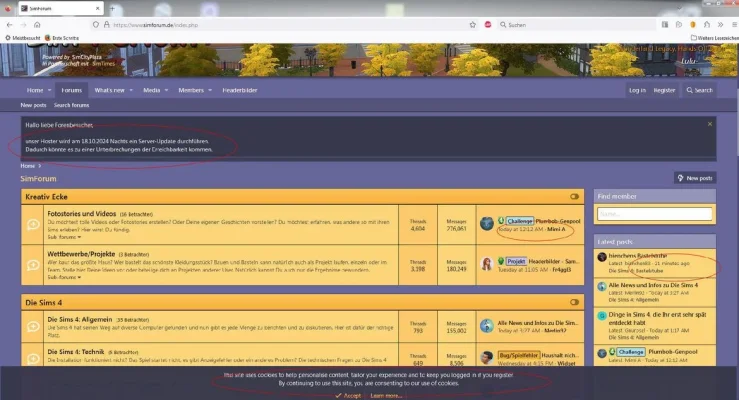Bookmark this page with the star icon
This screenshot has height=400, width=739.
(x=472, y=25)
